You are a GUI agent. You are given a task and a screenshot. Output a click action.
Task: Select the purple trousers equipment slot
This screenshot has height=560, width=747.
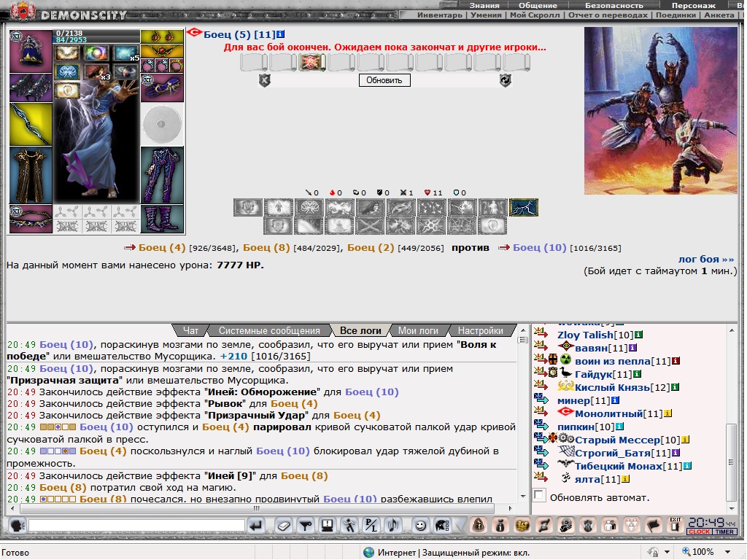coord(162,175)
